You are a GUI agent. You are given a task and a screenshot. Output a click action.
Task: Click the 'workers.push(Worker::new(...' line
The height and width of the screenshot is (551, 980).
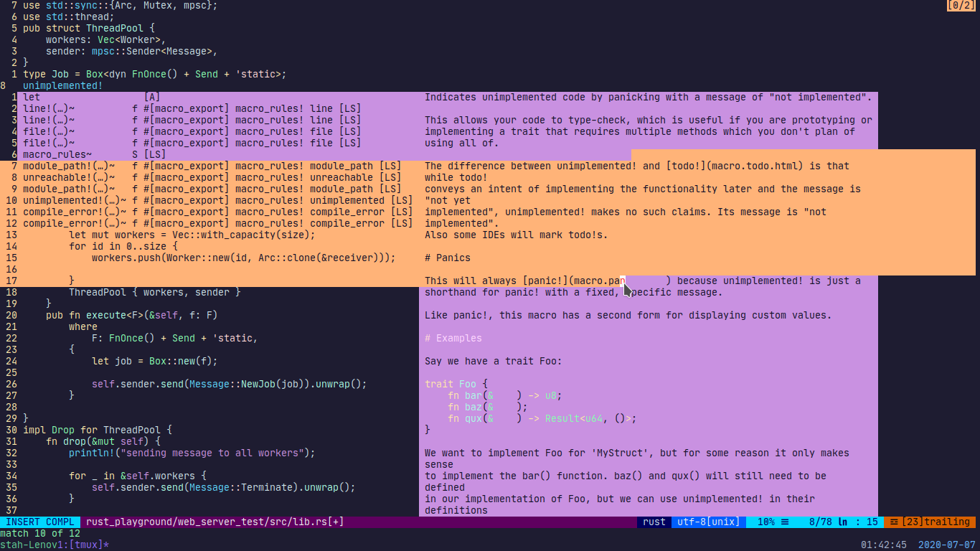coord(244,258)
